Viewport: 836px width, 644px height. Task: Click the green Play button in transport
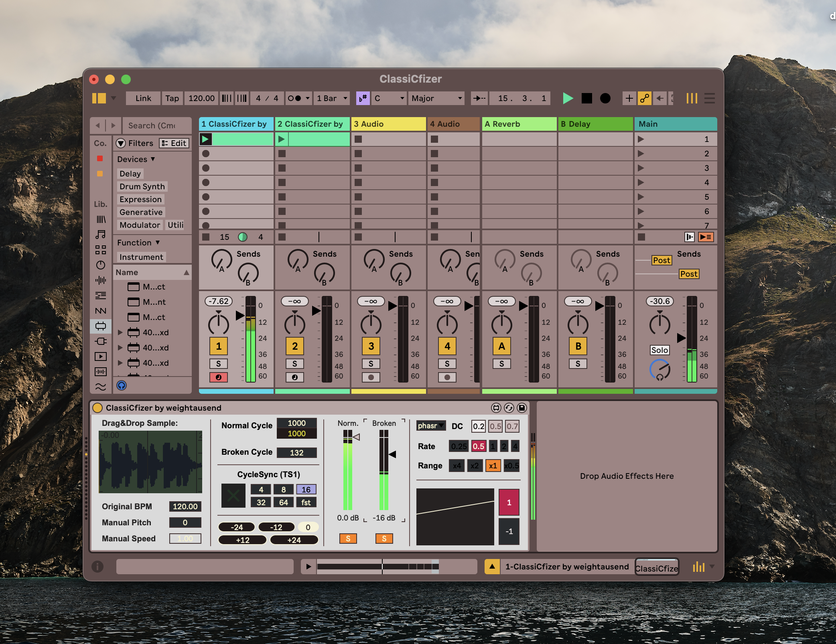(x=568, y=98)
